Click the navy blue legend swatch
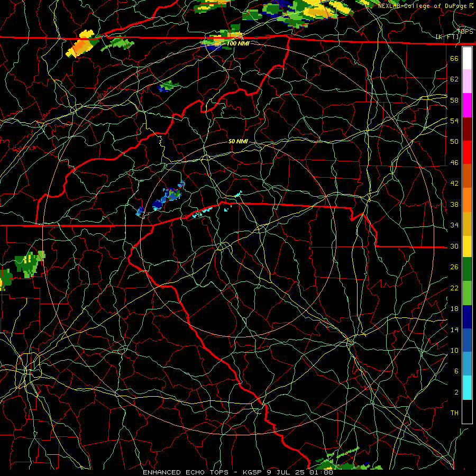This screenshot has height=476, width=476. coord(467,317)
